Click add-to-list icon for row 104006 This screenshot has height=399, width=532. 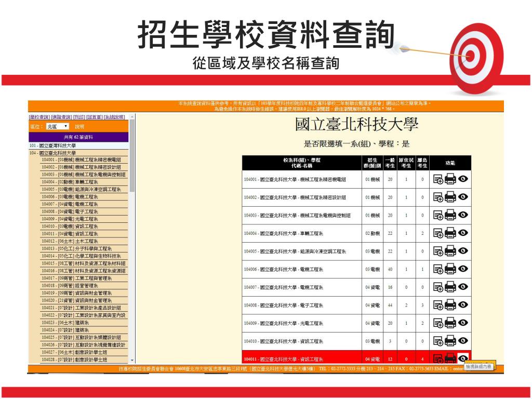[438, 269]
